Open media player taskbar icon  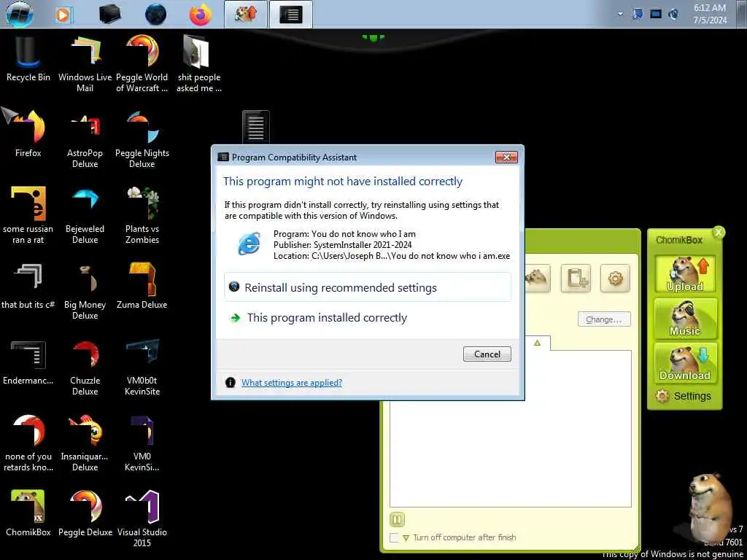63,15
